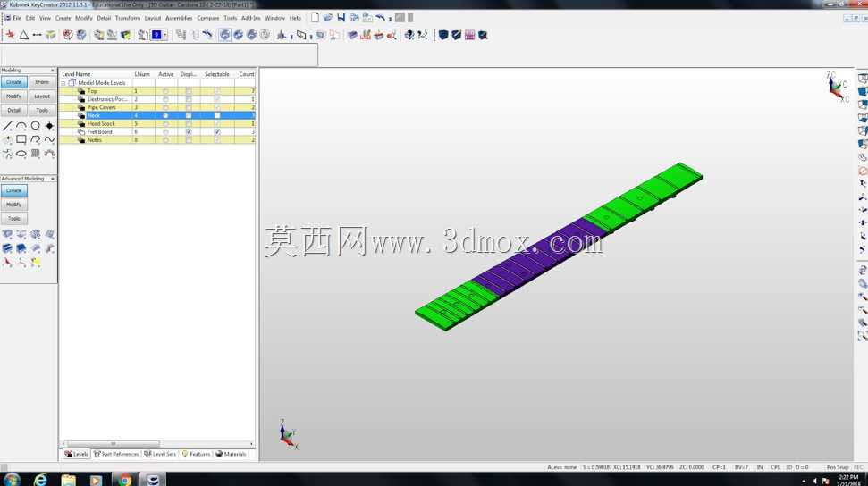Collapse the Advanced Modeling palette header arrow
The height and width of the screenshot is (486, 868).
53,179
